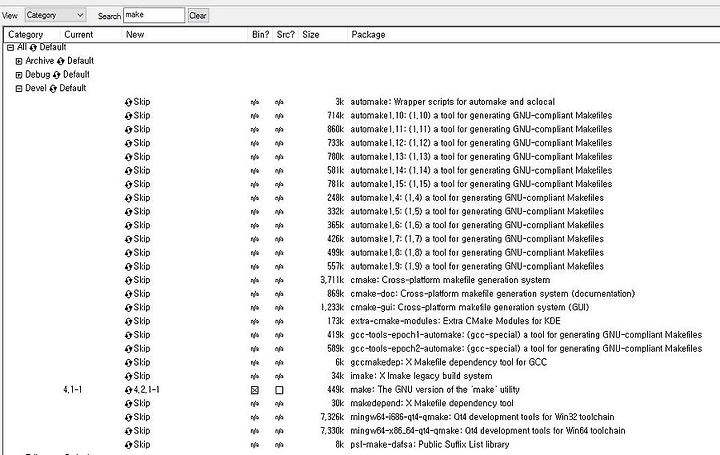This screenshot has width=720, height=455.
Task: Click the cycle icon for gccmakedep row
Action: 128,363
